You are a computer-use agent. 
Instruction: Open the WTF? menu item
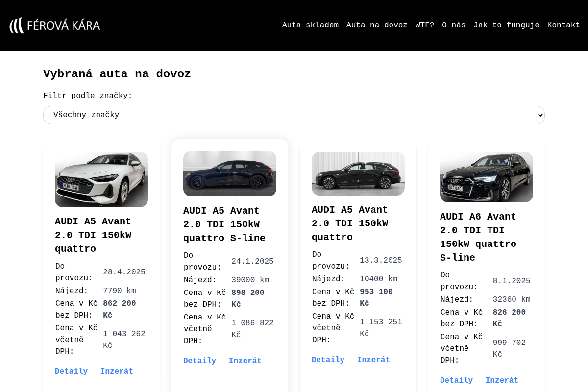pos(425,25)
